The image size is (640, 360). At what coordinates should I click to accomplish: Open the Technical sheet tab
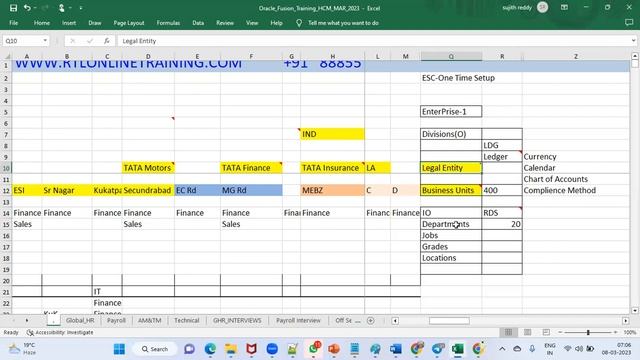187,320
